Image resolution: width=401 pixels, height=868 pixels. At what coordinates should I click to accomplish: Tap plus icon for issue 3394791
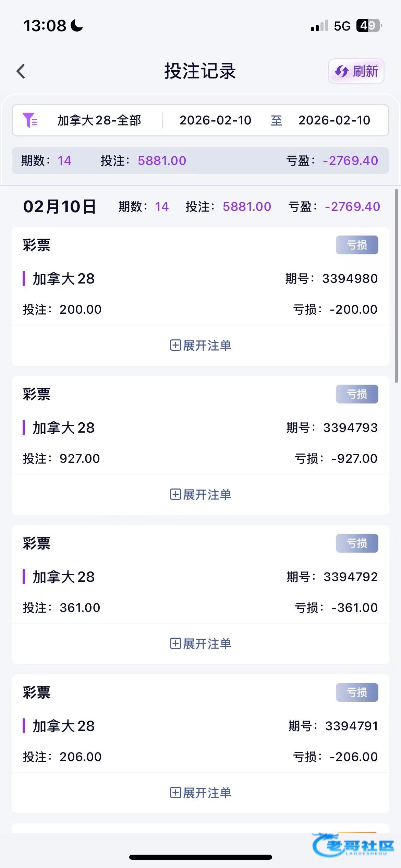point(175,792)
